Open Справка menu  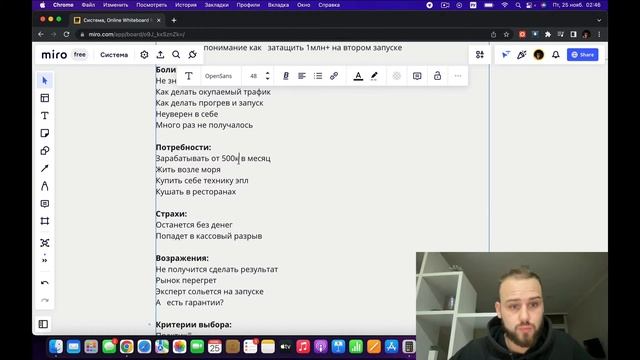coord(329,5)
